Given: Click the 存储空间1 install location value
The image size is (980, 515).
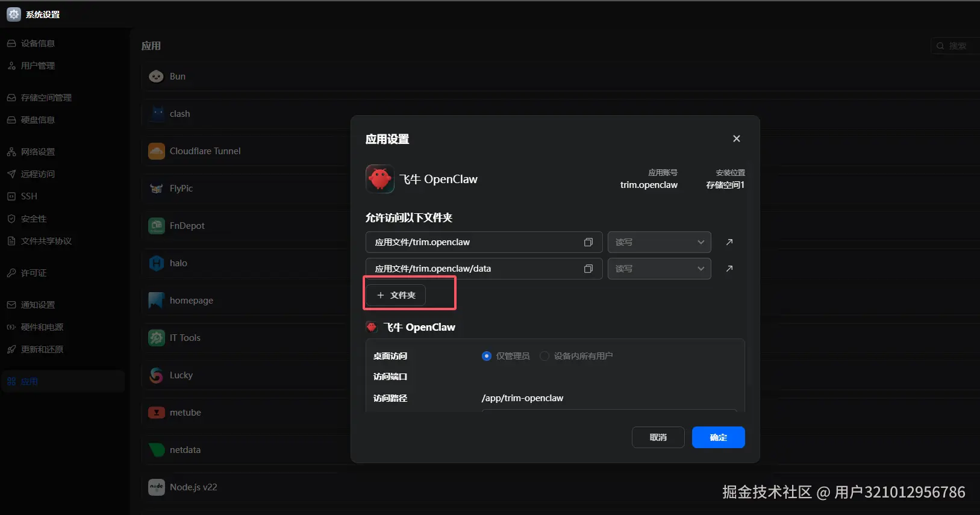Looking at the screenshot, I should click(x=725, y=185).
